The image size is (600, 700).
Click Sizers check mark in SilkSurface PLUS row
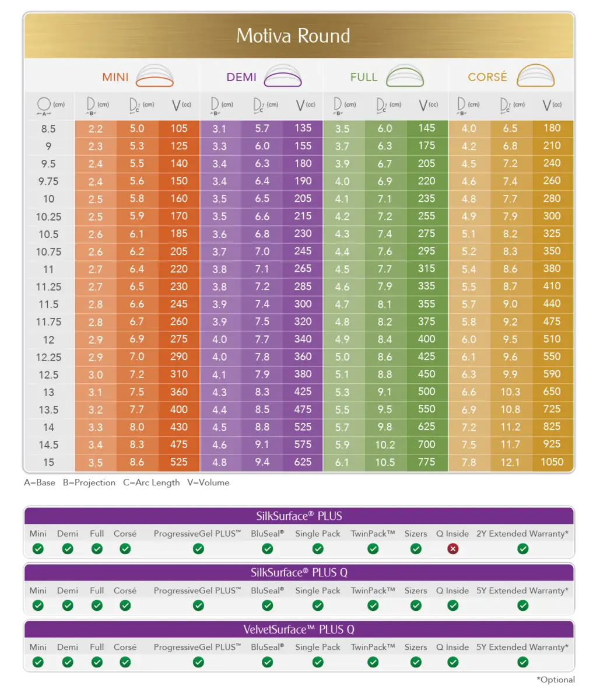click(416, 549)
